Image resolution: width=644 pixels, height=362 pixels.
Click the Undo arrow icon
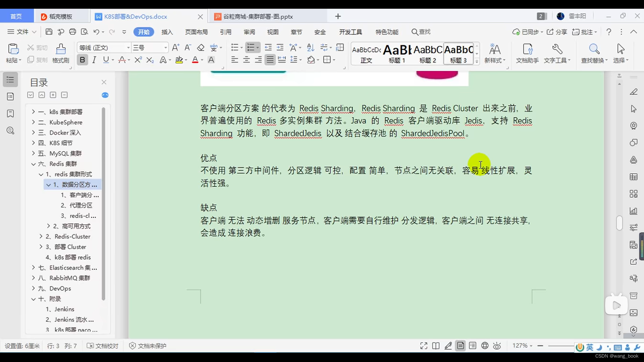click(96, 32)
